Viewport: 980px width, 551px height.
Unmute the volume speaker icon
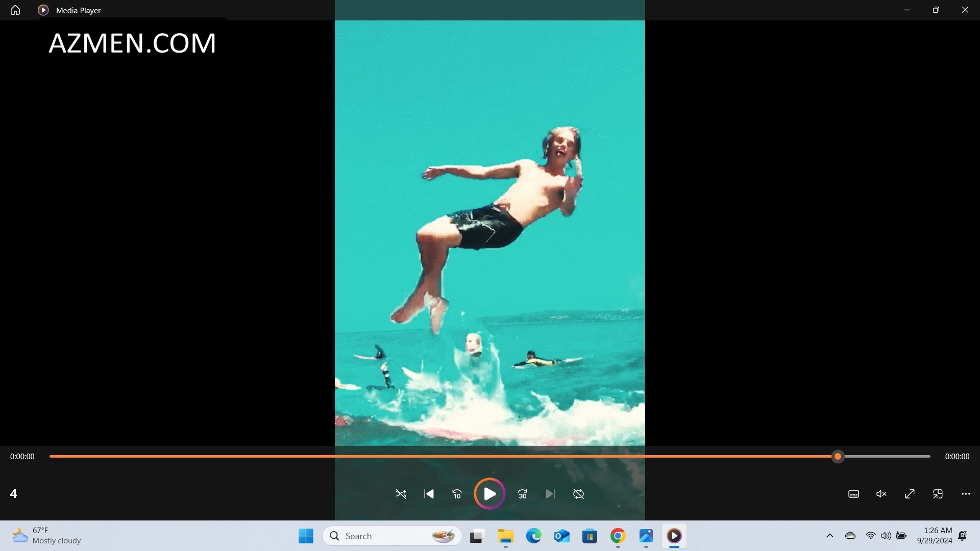click(881, 494)
